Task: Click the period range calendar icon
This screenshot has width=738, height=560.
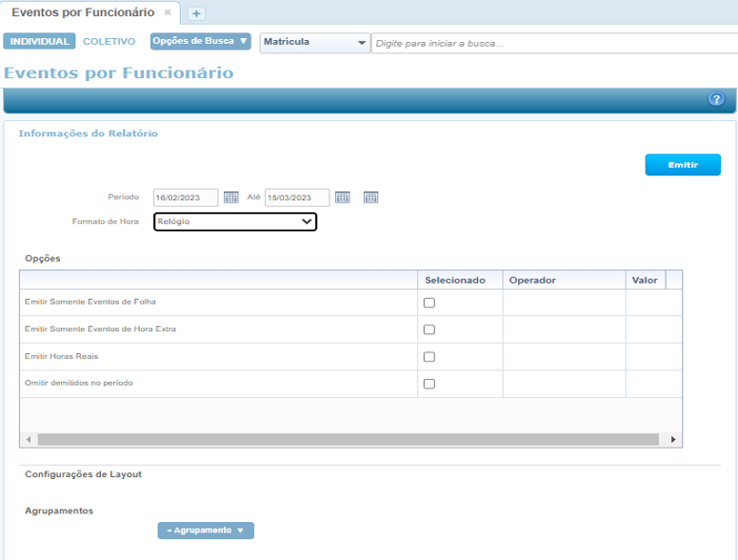Action: click(371, 197)
